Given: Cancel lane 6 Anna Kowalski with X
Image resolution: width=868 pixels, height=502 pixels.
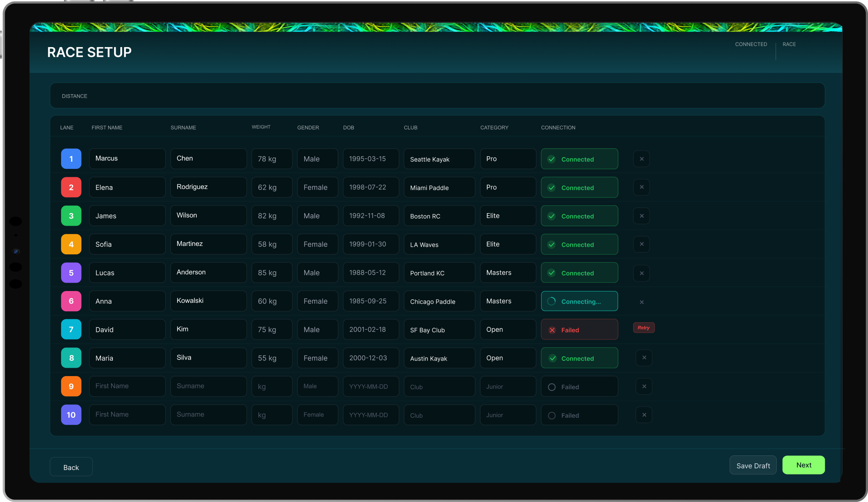Looking at the screenshot, I should click(641, 302).
